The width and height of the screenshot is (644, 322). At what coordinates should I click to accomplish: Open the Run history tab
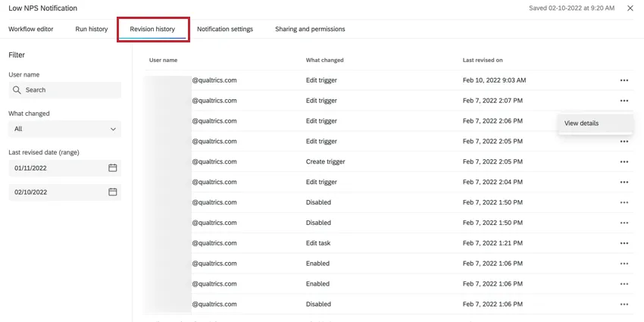pyautogui.click(x=92, y=30)
